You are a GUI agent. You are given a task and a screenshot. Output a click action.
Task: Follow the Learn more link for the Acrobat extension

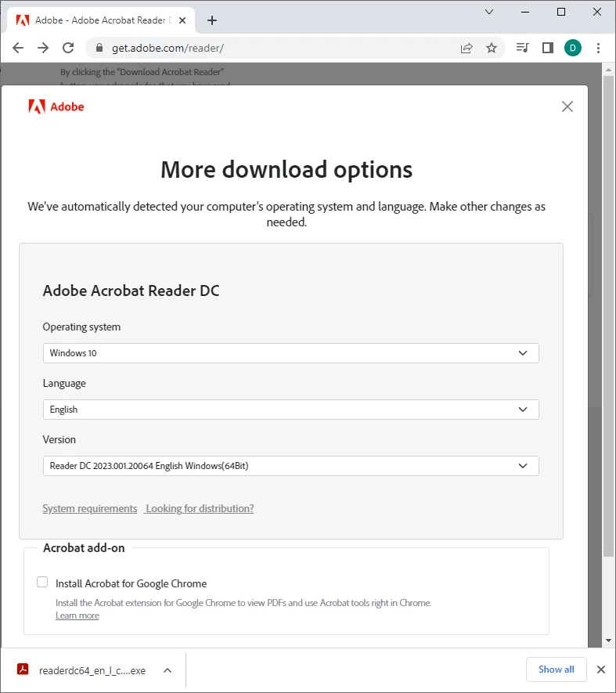tap(77, 615)
